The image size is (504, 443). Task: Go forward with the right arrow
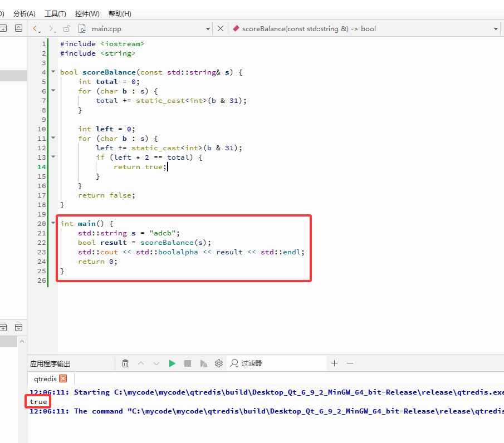(51, 29)
